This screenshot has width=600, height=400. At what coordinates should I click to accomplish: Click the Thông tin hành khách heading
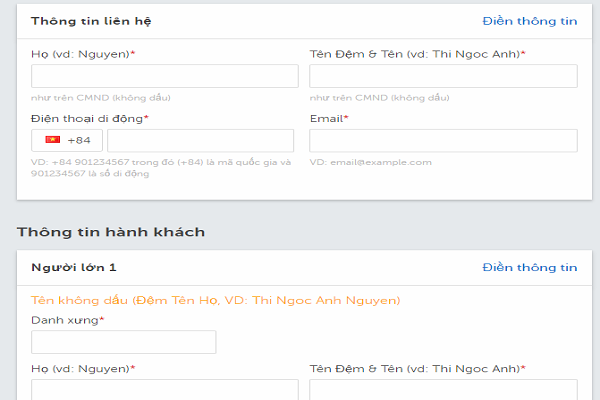[x=110, y=232]
